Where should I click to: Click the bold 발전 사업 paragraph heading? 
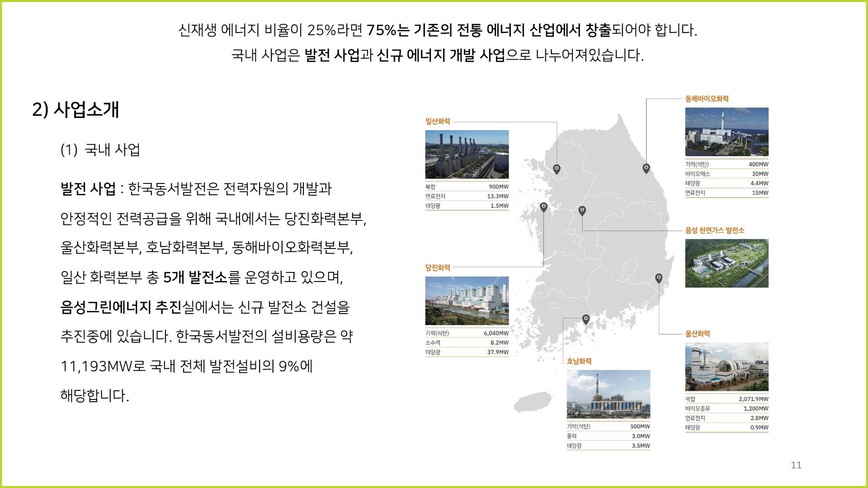pos(88,188)
